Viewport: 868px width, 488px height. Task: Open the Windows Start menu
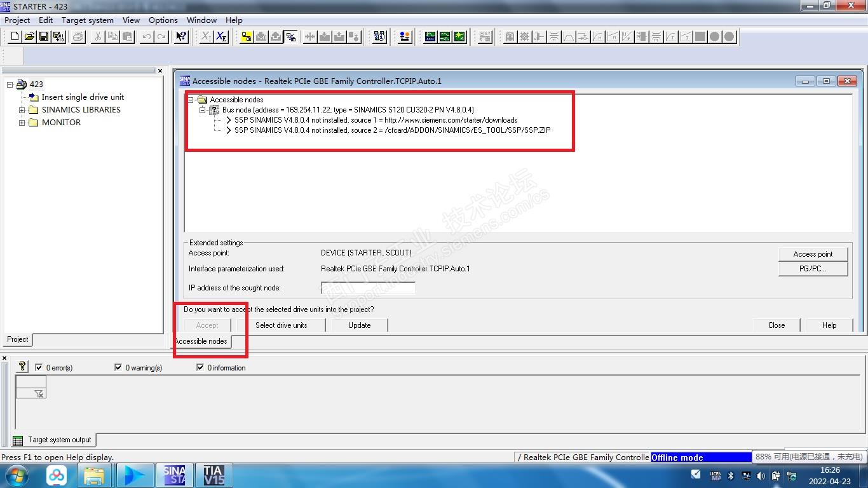[17, 475]
